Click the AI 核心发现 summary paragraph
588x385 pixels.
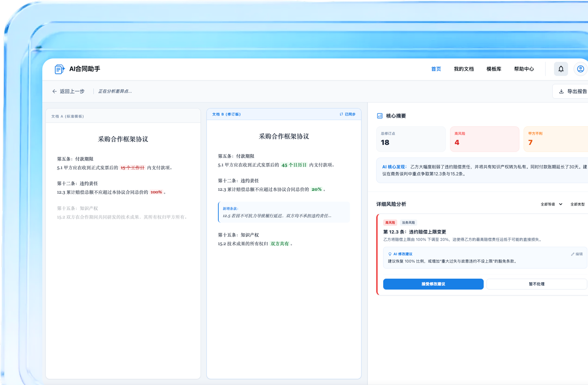click(484, 170)
